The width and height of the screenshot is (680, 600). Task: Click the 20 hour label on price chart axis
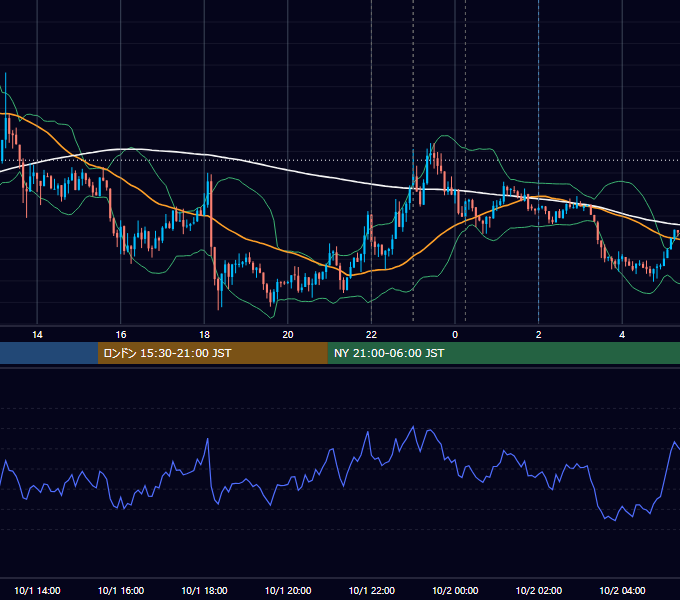288,335
